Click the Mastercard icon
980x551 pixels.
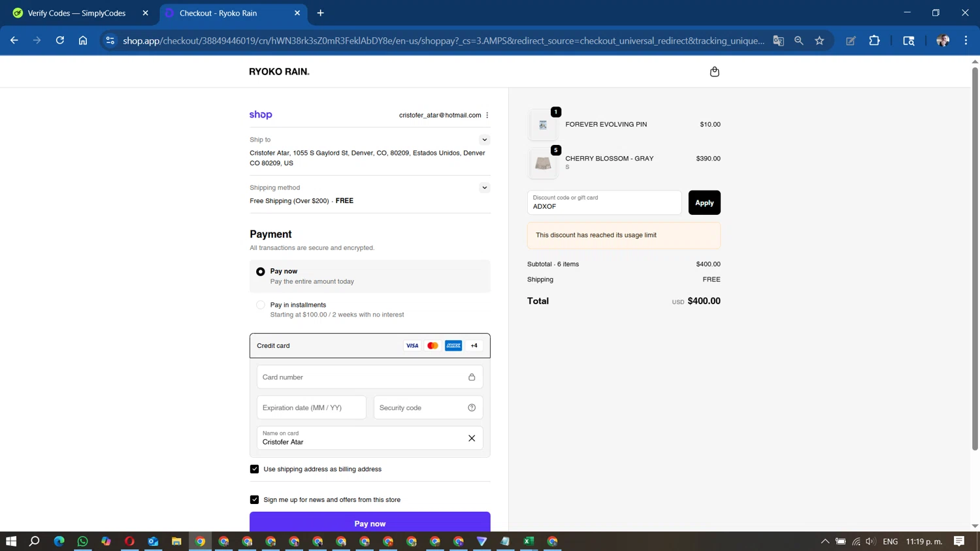(x=433, y=345)
